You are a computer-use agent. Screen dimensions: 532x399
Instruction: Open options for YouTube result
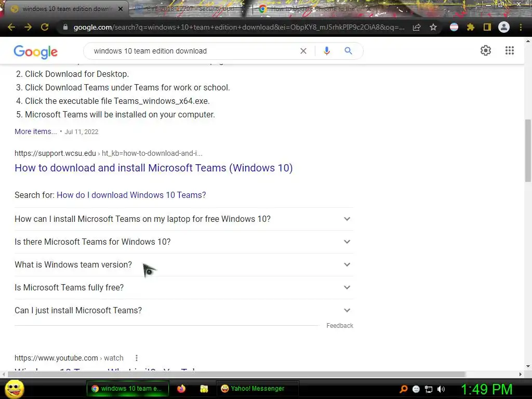pyautogui.click(x=137, y=358)
